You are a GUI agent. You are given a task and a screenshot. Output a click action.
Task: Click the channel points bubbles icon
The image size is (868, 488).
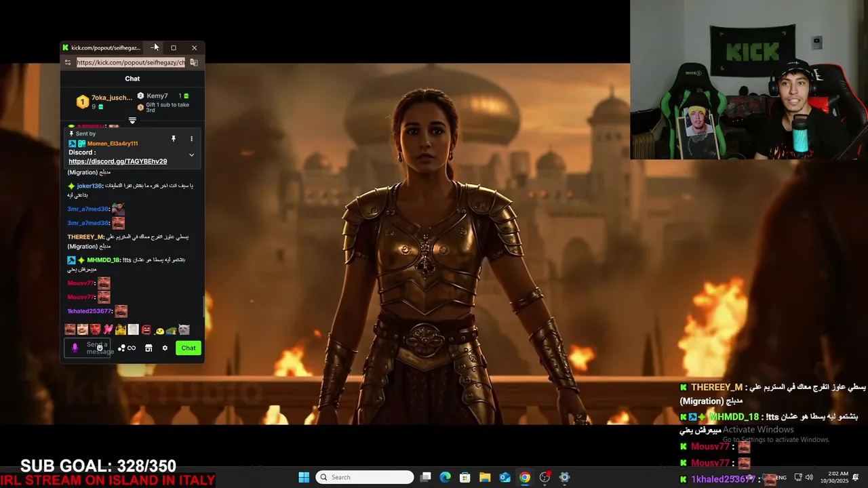pyautogui.click(x=121, y=348)
